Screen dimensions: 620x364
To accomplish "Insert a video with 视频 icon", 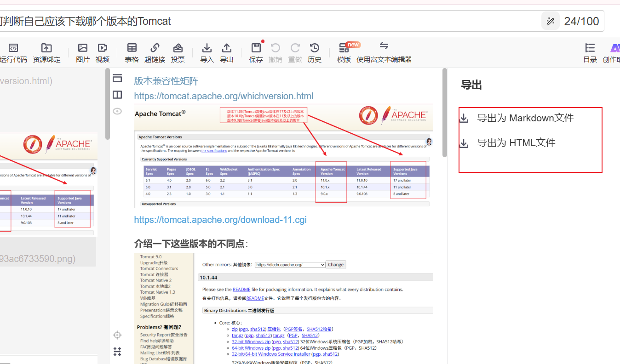I will pos(103,48).
